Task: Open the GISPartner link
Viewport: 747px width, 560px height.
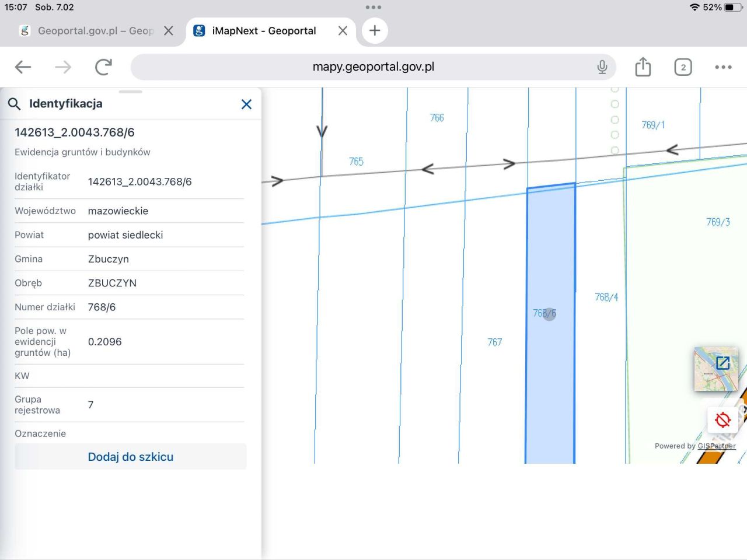Action: tap(716, 446)
